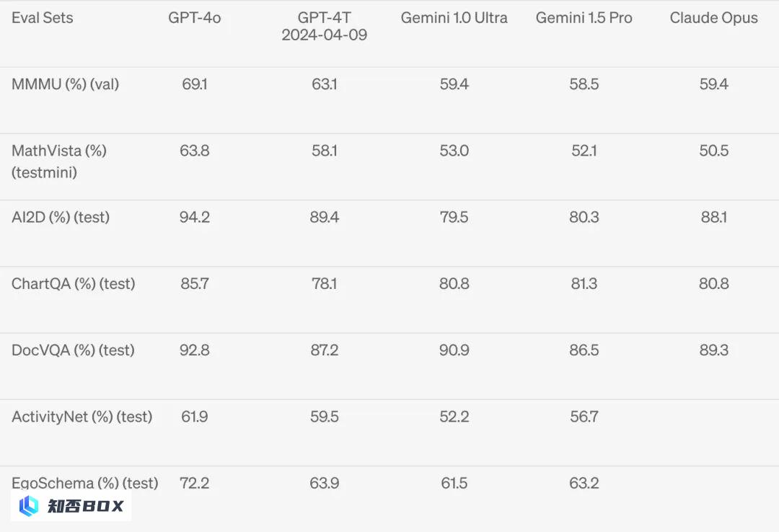779x532 pixels.
Task: Select the EgoSchema (%) (test) row label
Action: pos(85,483)
